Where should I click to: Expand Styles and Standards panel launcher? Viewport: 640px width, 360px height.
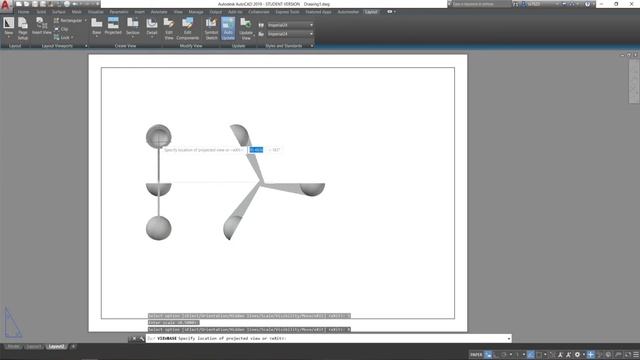(x=312, y=46)
